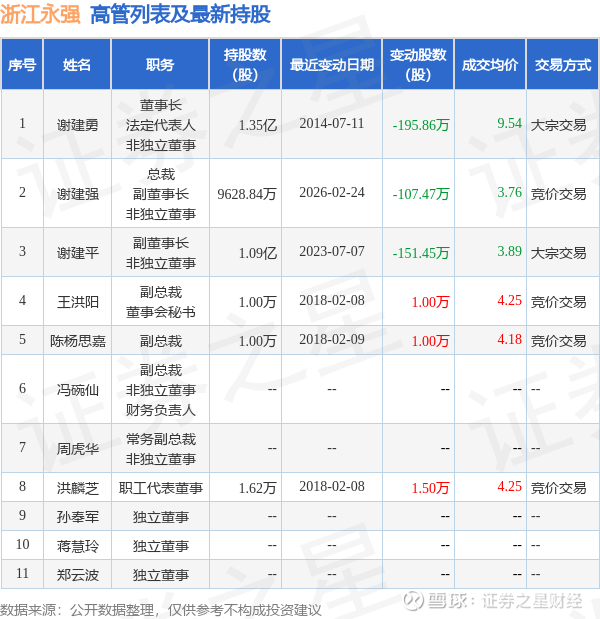Click the change value -151.45万
The height and width of the screenshot is (619, 600).
tap(421, 253)
